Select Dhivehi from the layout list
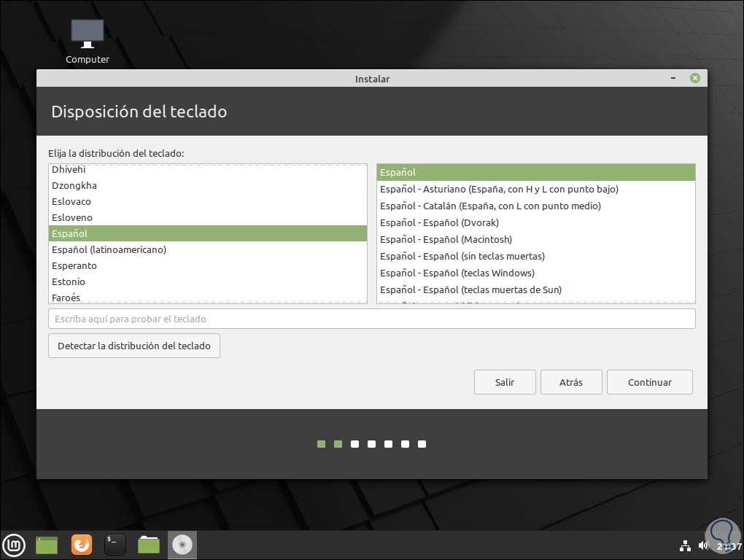The image size is (744, 560). coord(66,169)
